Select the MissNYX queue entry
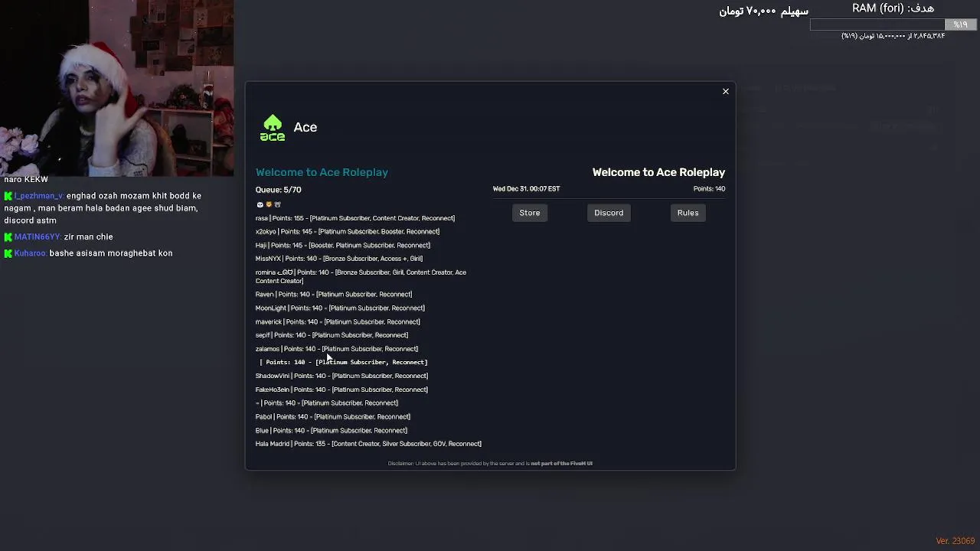Image resolution: width=980 pixels, height=551 pixels. click(x=338, y=259)
